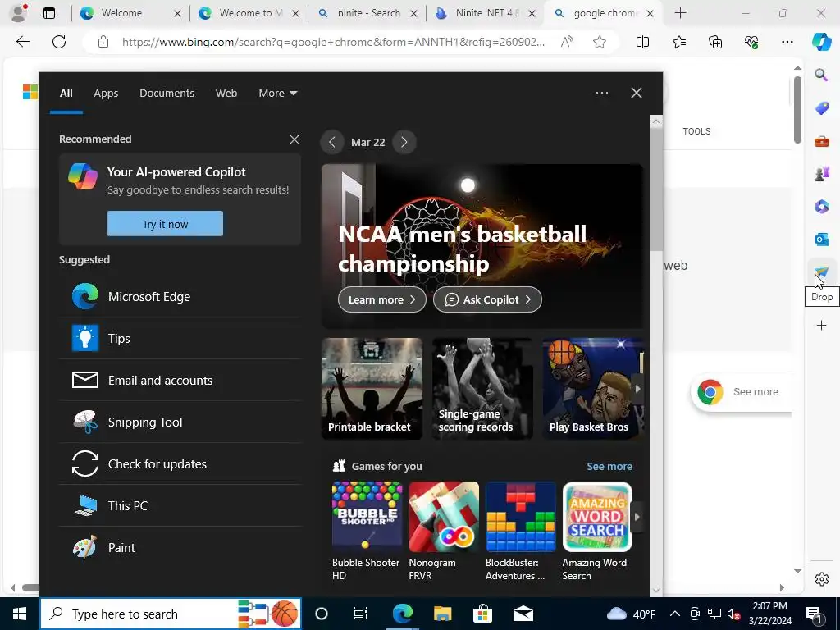Open search panel options ellipsis

pos(601,93)
